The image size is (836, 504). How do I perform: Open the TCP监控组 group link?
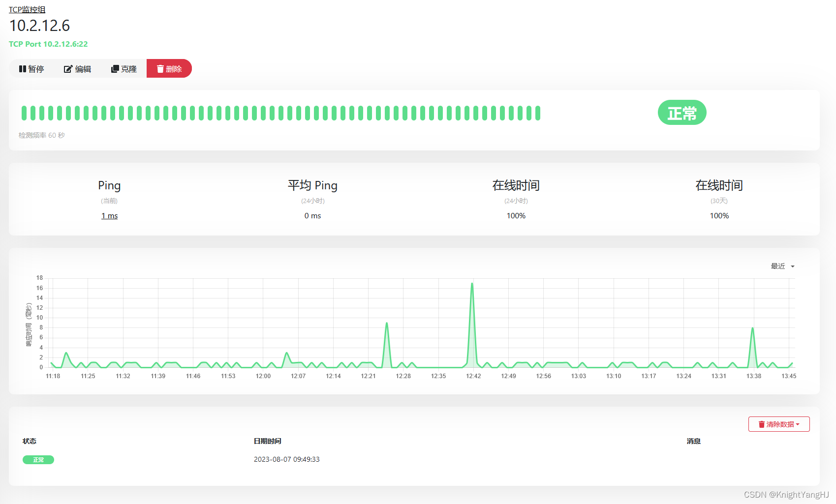coord(27,9)
